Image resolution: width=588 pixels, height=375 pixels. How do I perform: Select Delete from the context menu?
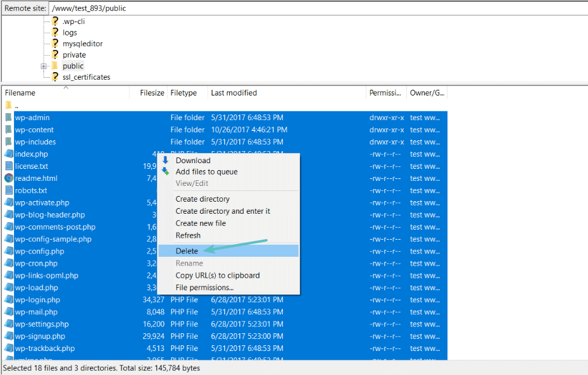[x=185, y=250]
